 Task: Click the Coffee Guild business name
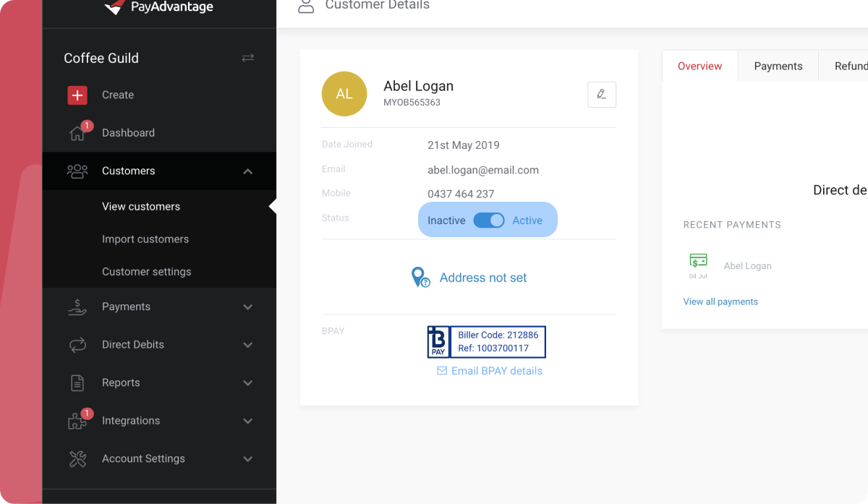click(101, 58)
